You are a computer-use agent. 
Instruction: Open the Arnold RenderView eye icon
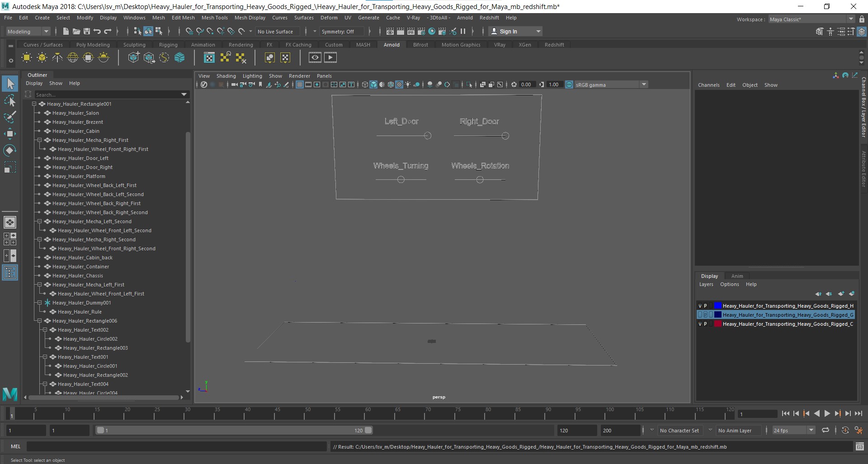tap(315, 57)
